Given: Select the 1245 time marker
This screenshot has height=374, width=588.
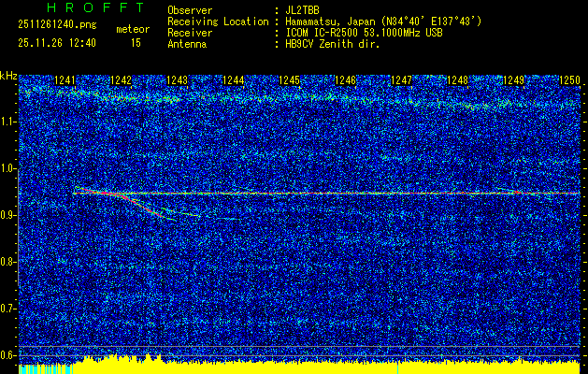Looking at the screenshot, I should (x=289, y=80).
